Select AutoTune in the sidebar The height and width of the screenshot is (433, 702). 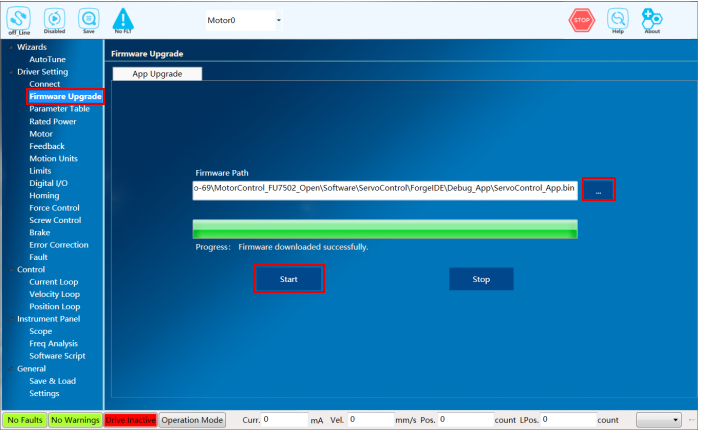(x=47, y=60)
